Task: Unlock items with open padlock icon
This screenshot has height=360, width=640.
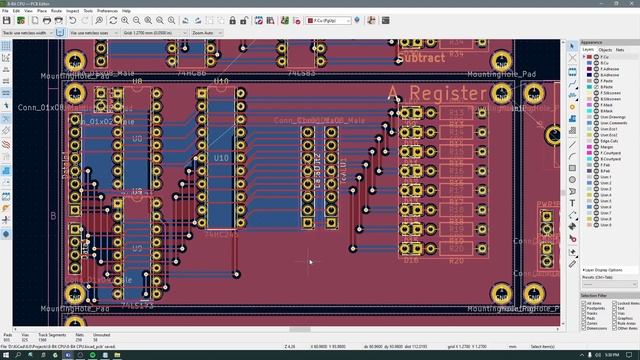Action: (x=244, y=20)
